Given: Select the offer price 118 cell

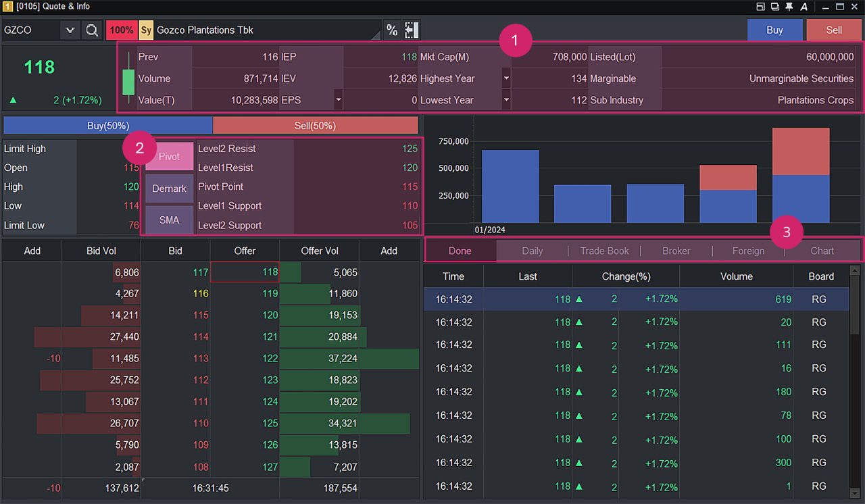Looking at the screenshot, I should point(245,272).
